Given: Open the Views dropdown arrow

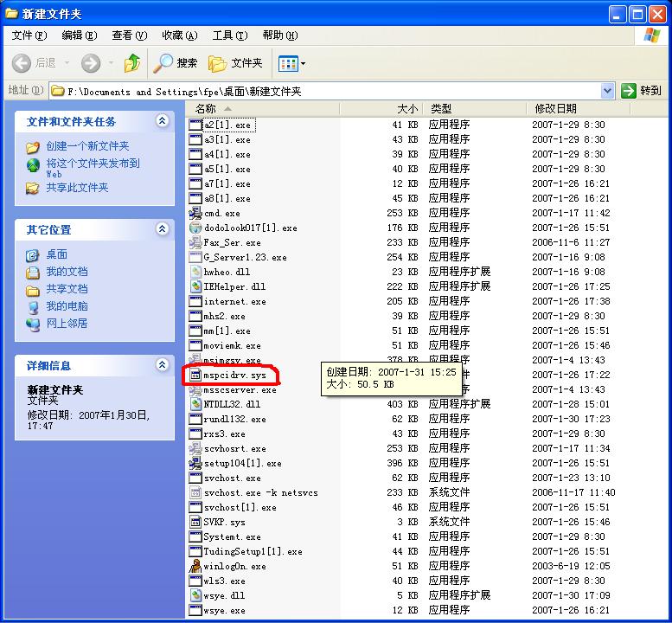Looking at the screenshot, I should [303, 64].
